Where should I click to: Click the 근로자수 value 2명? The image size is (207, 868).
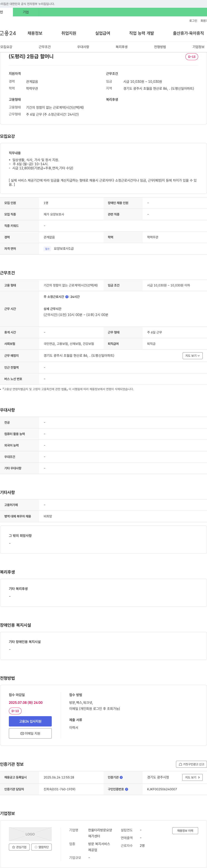pyautogui.click(x=142, y=845)
